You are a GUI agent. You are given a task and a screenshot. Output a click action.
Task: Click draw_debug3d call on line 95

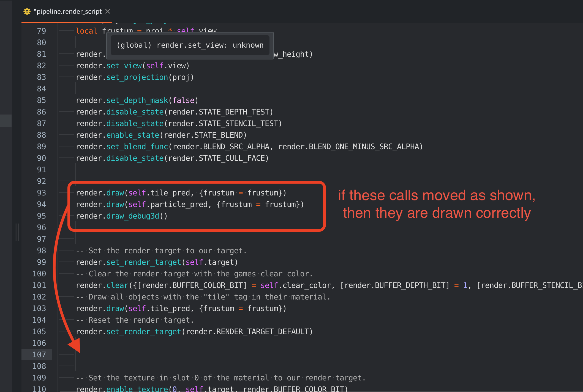coord(133,216)
